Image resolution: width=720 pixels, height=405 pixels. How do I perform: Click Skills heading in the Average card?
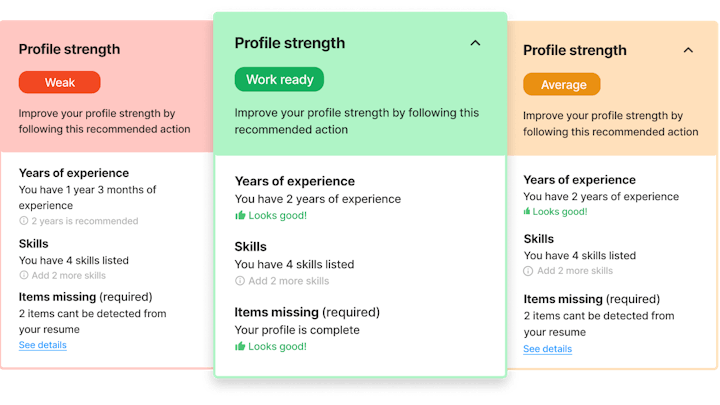[539, 239]
